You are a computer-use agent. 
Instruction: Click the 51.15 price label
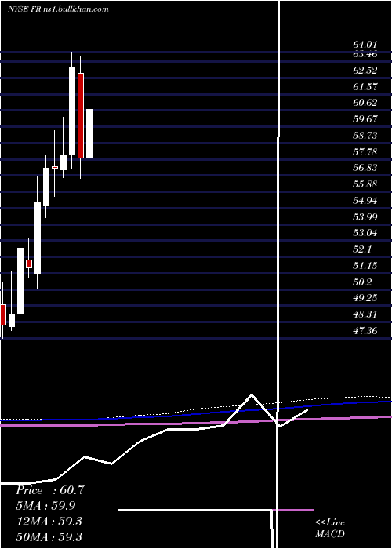(x=365, y=266)
